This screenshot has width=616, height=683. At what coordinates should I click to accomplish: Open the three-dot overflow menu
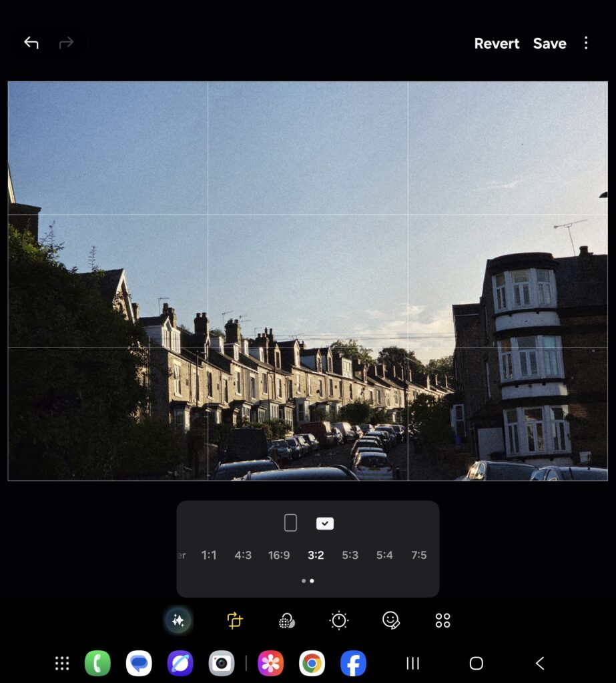pyautogui.click(x=586, y=43)
